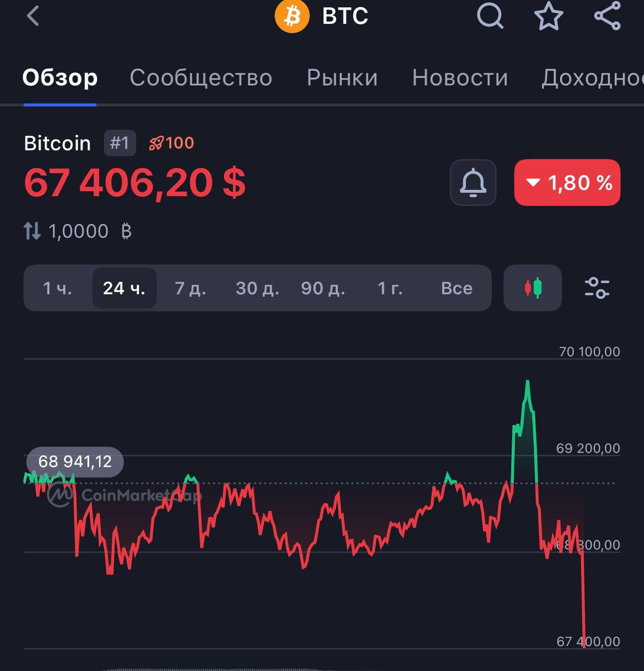Switch to candlestick chart view icon
This screenshot has height=671, width=644.
tap(533, 288)
